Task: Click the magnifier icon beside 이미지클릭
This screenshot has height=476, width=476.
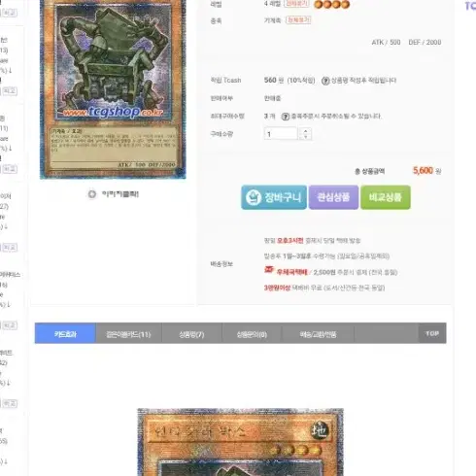Action: (x=92, y=194)
